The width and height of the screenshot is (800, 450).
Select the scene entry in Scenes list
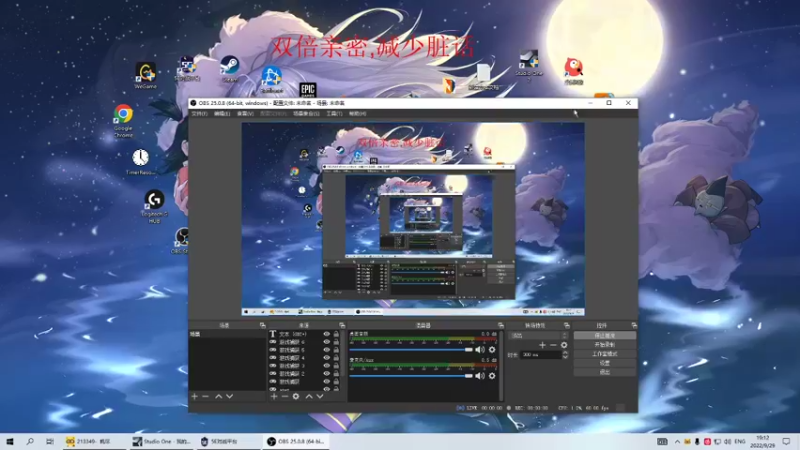coord(227,334)
